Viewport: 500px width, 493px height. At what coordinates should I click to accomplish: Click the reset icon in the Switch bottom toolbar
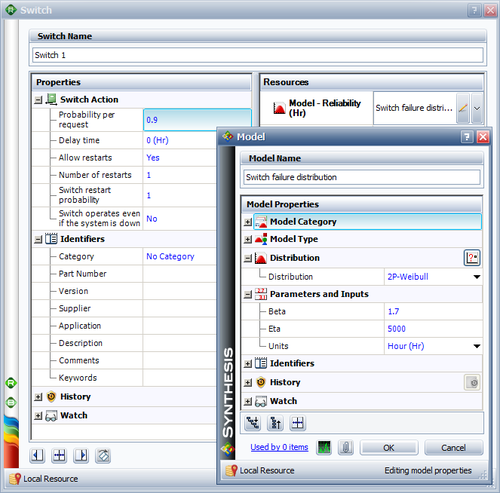point(103,455)
